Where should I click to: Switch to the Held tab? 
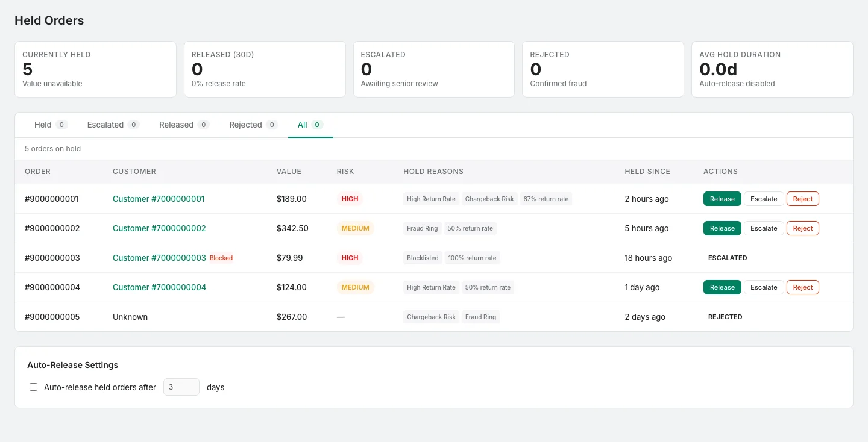click(51, 125)
